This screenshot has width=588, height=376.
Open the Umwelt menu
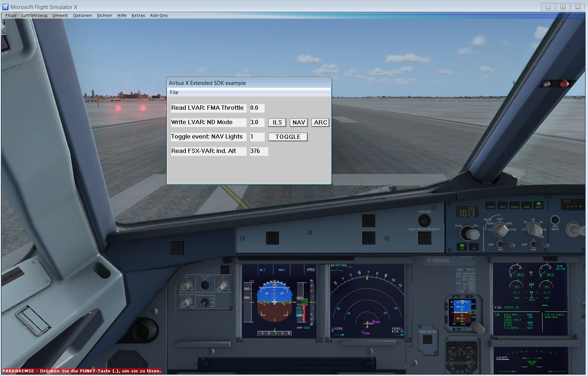pyautogui.click(x=60, y=15)
